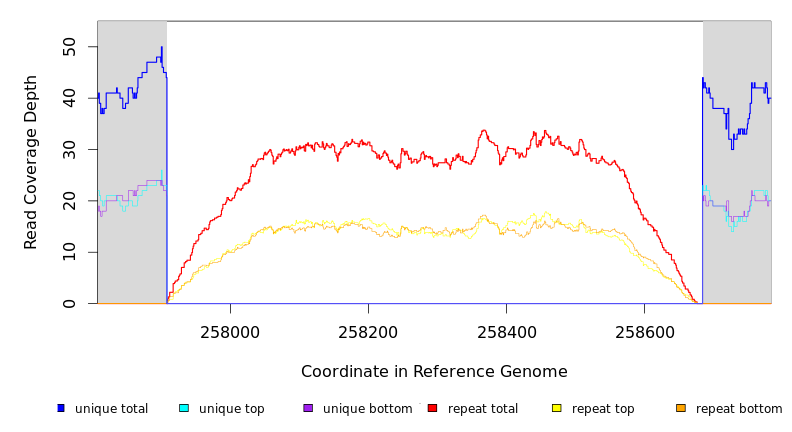
Task: Click the 258200 x-axis tick label
Action: tap(368, 332)
